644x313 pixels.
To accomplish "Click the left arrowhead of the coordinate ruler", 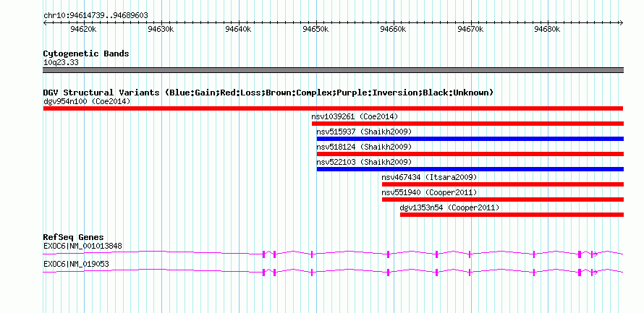I will (x=45, y=23).
